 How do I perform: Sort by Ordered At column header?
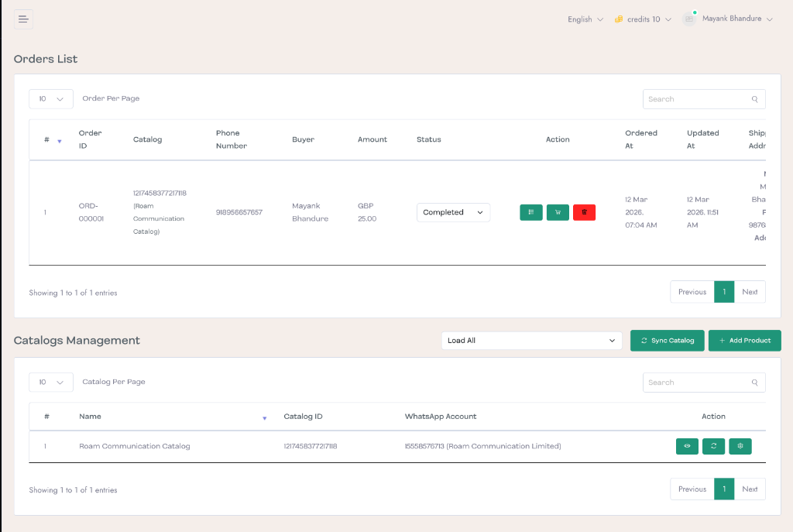641,139
